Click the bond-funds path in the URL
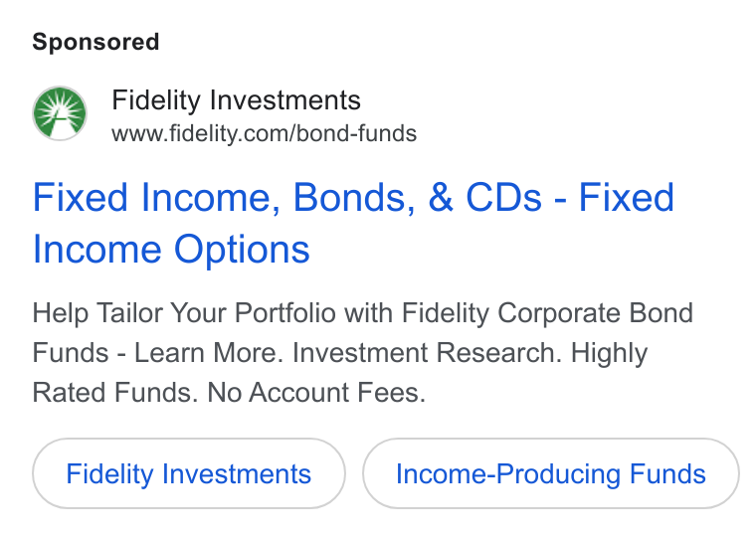 [357, 133]
